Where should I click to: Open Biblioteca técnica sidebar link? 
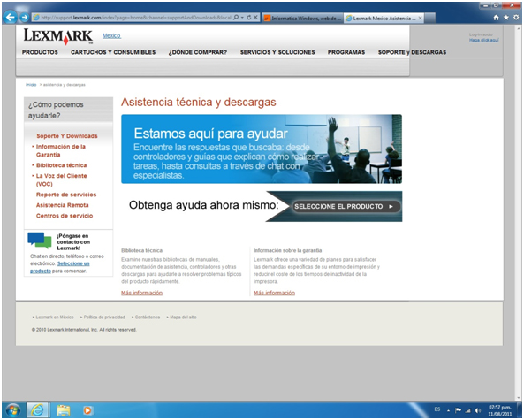pyautogui.click(x=61, y=165)
